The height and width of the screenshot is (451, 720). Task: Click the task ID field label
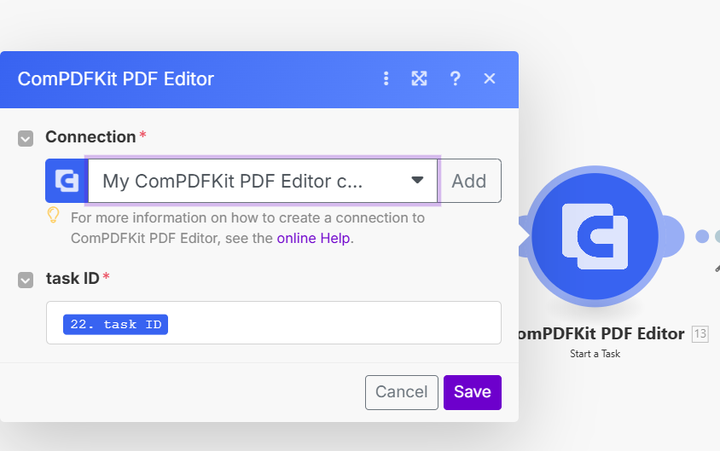tap(73, 278)
